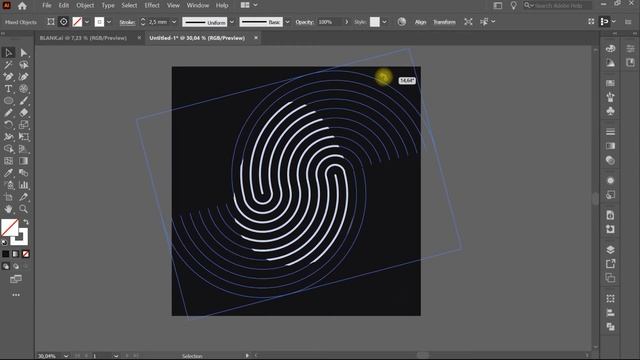Open stroke weight dropdown
Viewport: 640px width, 360px height.
click(174, 22)
